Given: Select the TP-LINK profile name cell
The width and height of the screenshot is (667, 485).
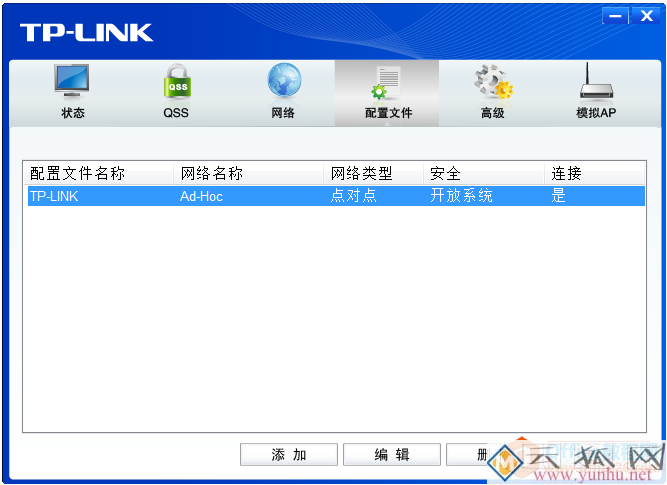Looking at the screenshot, I should (54, 196).
